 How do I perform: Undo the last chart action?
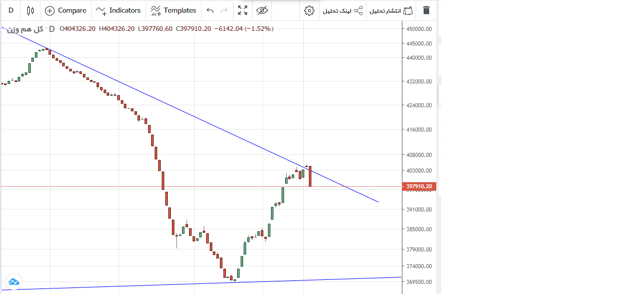pos(210,10)
